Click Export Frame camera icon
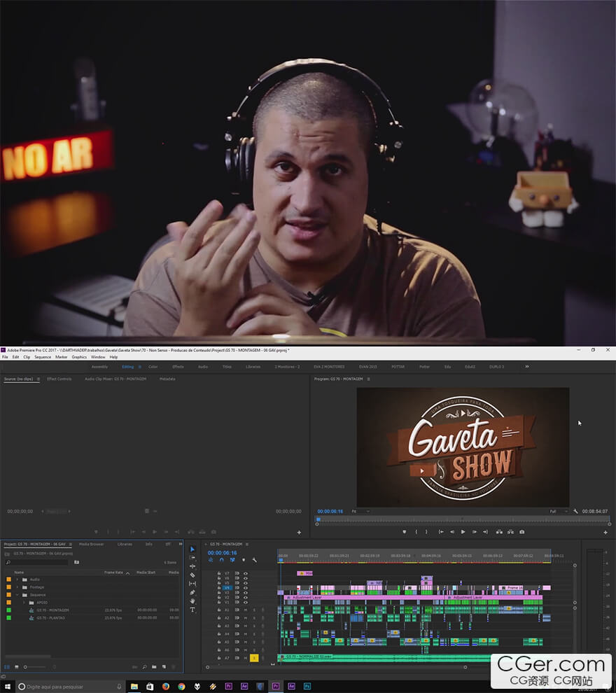This screenshot has height=693, width=616. [x=522, y=532]
